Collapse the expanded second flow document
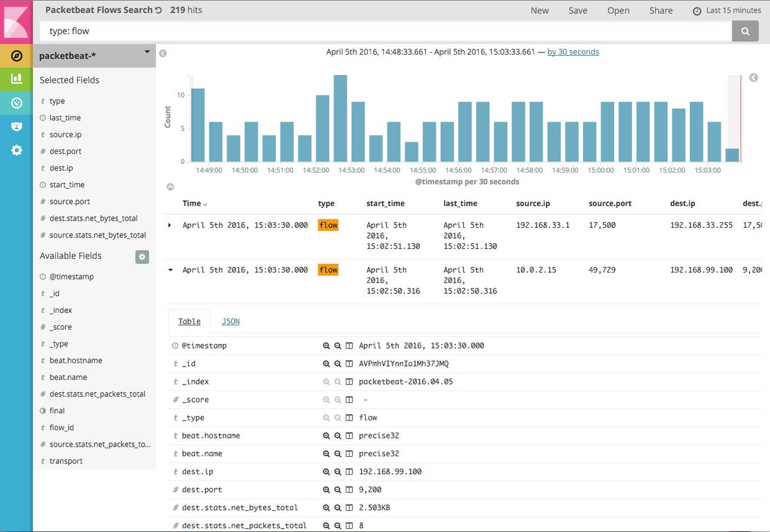The width and height of the screenshot is (770, 532). (x=170, y=270)
